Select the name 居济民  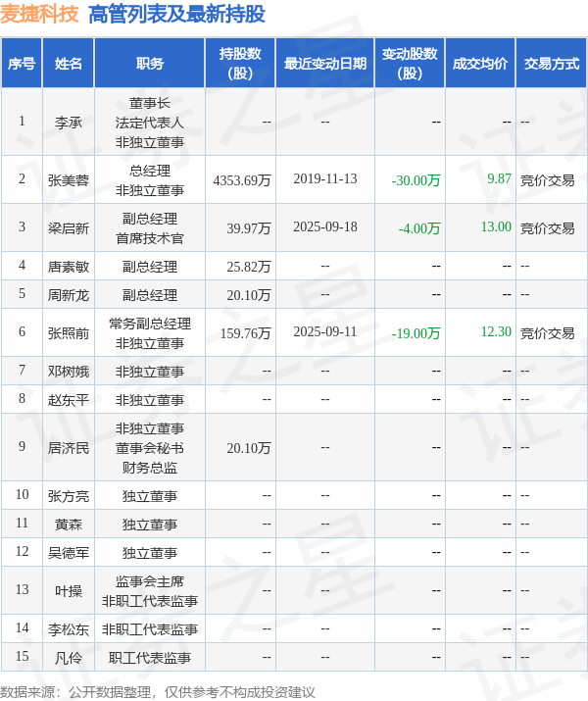click(x=69, y=448)
